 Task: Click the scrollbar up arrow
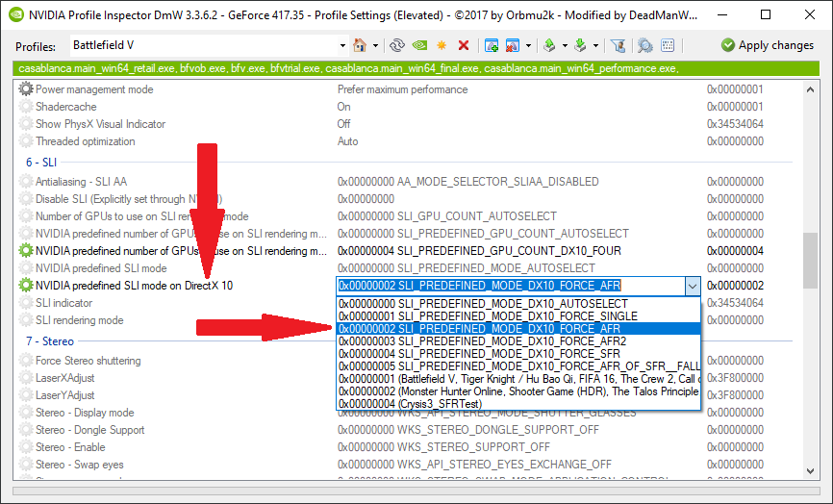tap(810, 89)
